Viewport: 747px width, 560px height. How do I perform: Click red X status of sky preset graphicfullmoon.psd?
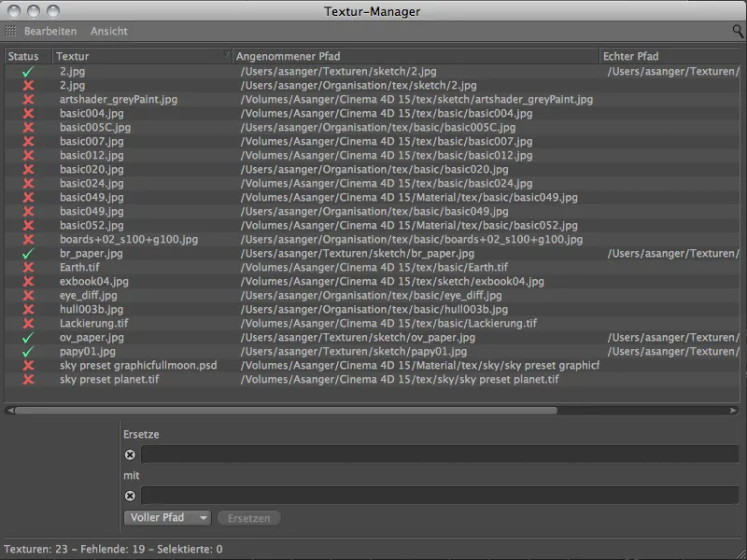click(x=29, y=365)
